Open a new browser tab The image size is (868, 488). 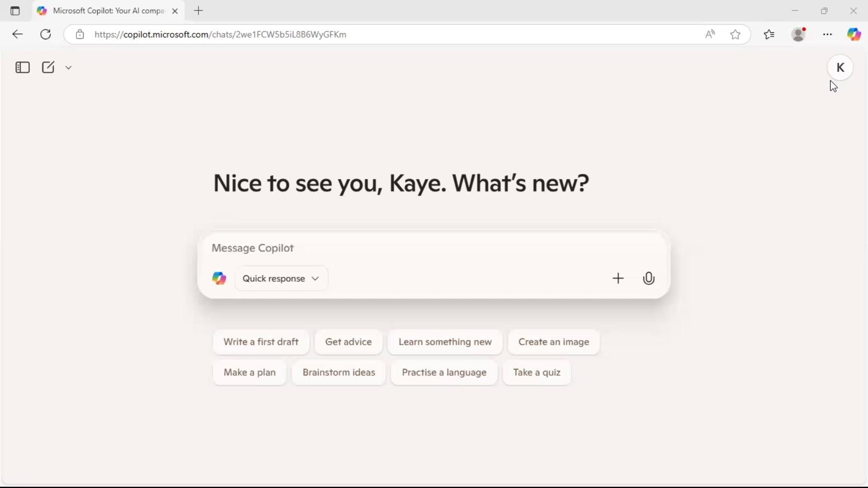coord(198,11)
